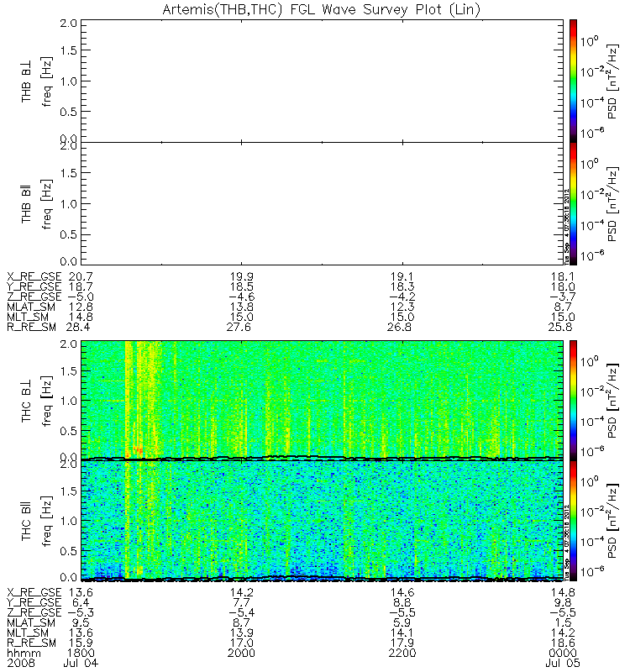The image size is (630, 672).
Task: Click the THB R_RE_SM value '26.8'
Action: click(400, 327)
